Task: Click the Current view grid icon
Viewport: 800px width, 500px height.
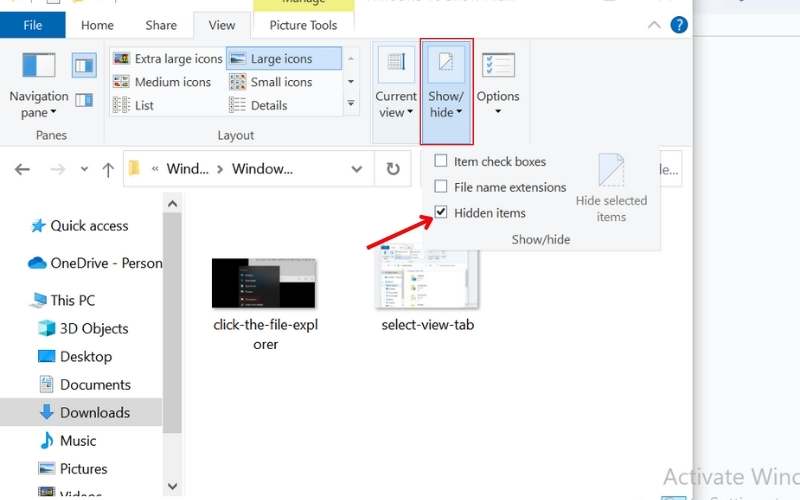Action: [396, 63]
